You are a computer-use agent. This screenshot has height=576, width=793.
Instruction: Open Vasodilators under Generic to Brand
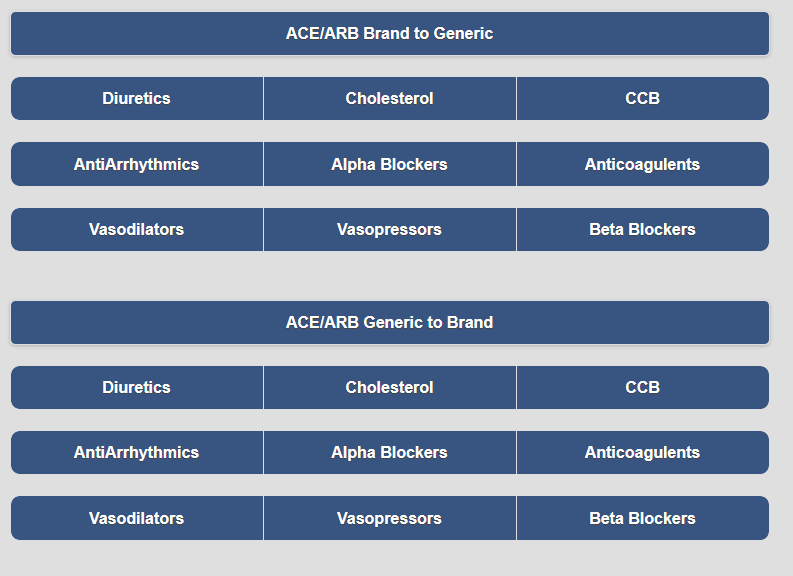137,518
